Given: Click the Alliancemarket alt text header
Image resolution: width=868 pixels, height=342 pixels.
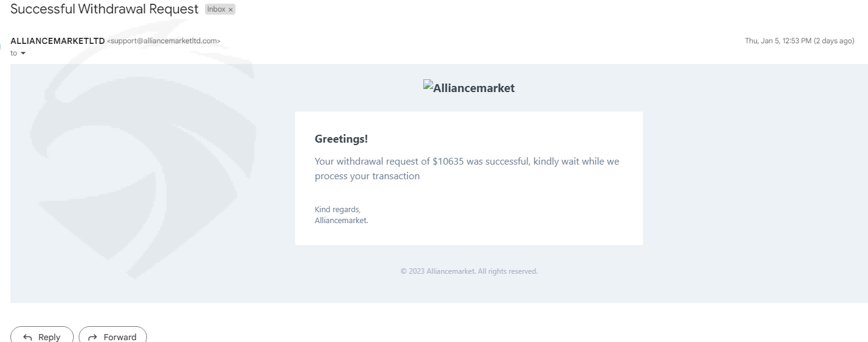Looking at the screenshot, I should [x=474, y=88].
